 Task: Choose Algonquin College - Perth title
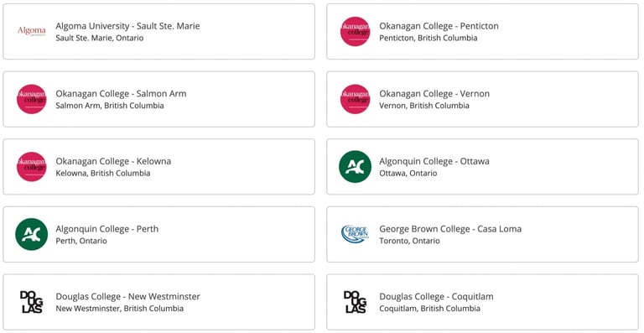tap(106, 229)
